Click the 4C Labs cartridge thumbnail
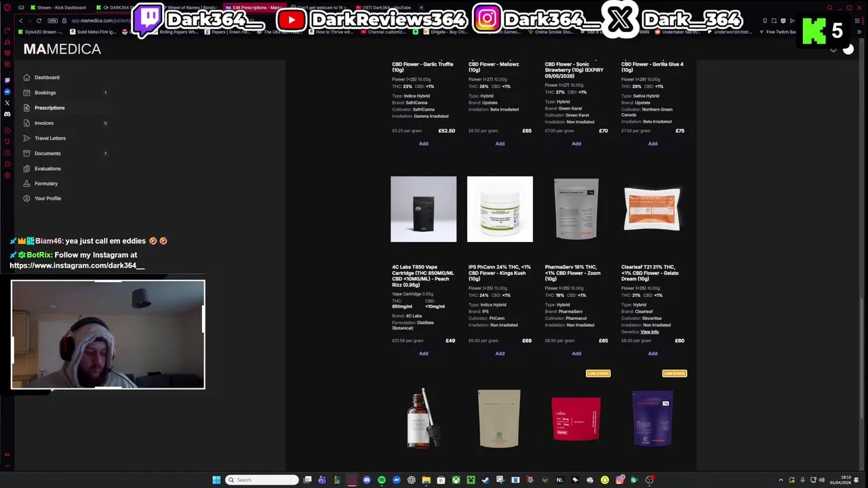 click(423, 209)
